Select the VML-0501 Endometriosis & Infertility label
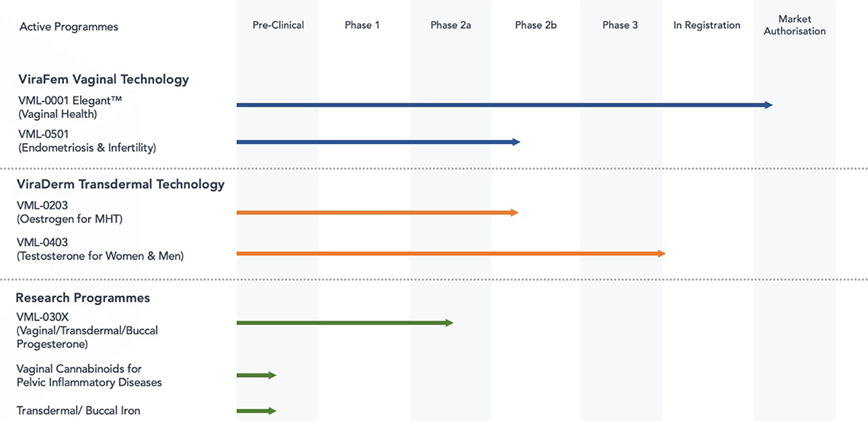Image resolution: width=868 pixels, height=421 pixels. [86, 141]
